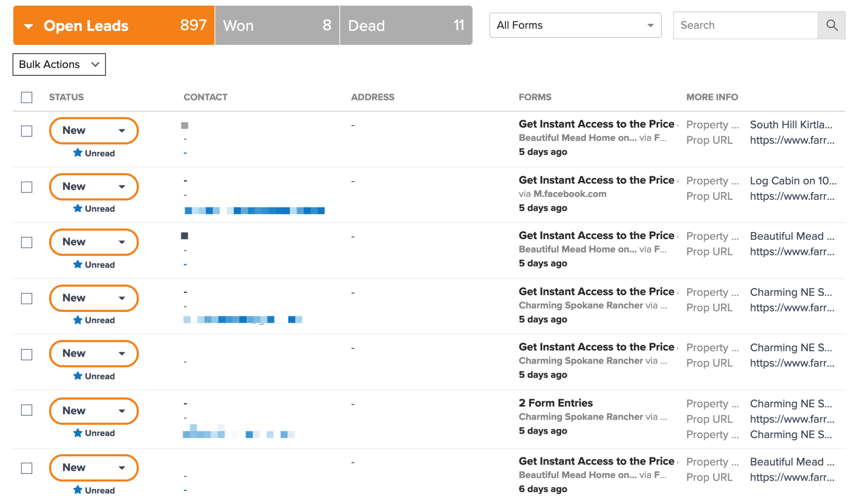The image size is (854, 504).
Task: Click the Unread star in second lead row
Action: coord(78,209)
